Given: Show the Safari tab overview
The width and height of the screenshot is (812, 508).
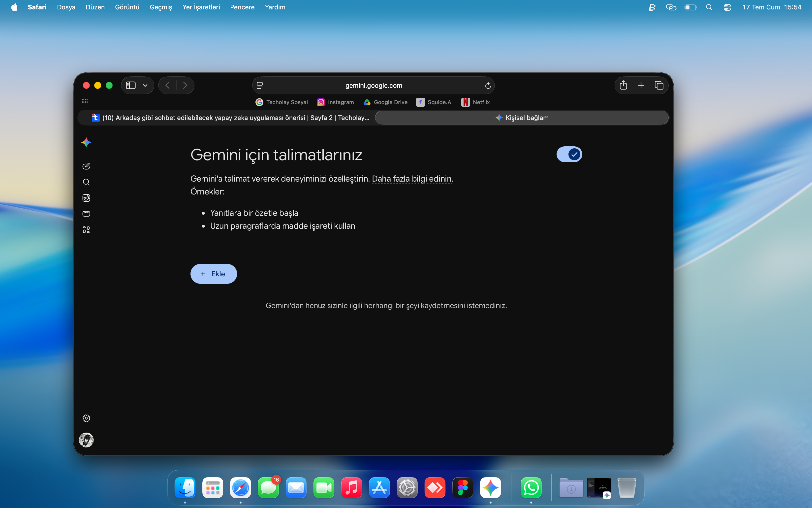Looking at the screenshot, I should coord(659,85).
